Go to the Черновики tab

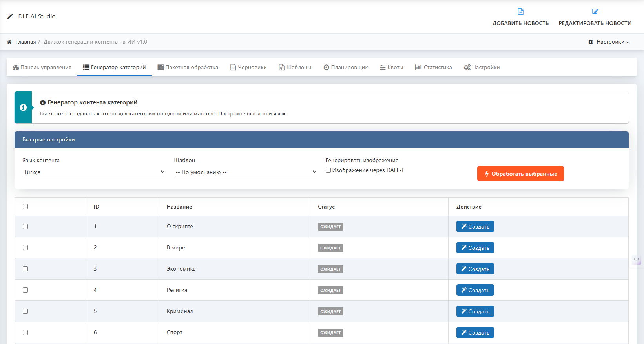click(x=248, y=68)
